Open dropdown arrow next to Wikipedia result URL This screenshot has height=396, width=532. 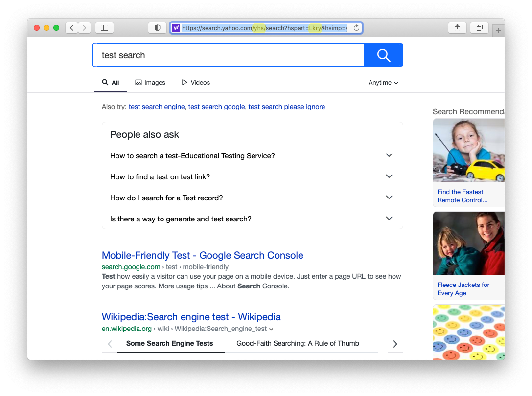(271, 329)
